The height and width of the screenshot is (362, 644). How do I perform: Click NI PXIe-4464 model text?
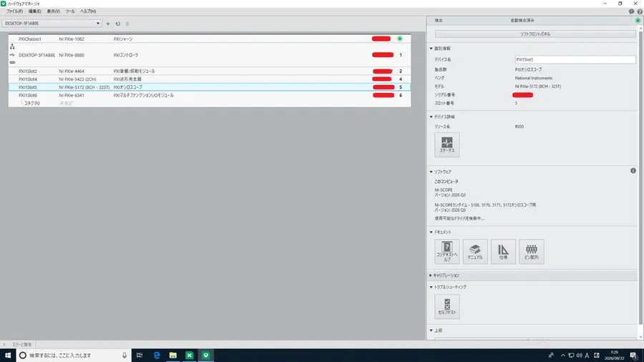(x=72, y=71)
